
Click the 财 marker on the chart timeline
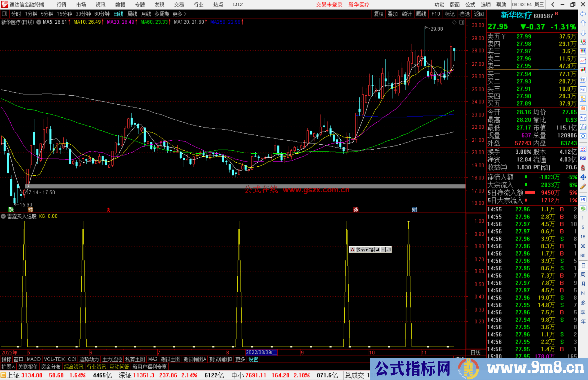414,209
